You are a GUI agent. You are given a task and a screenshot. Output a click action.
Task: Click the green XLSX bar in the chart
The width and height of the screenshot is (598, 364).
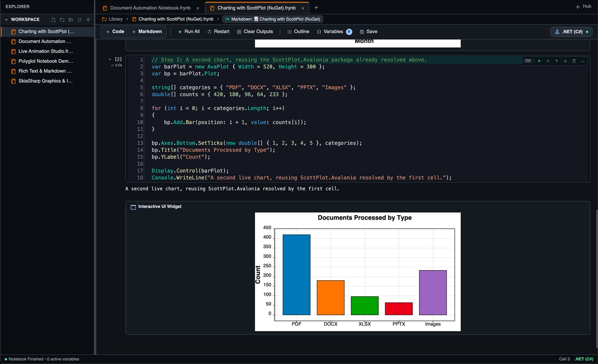[x=365, y=306]
